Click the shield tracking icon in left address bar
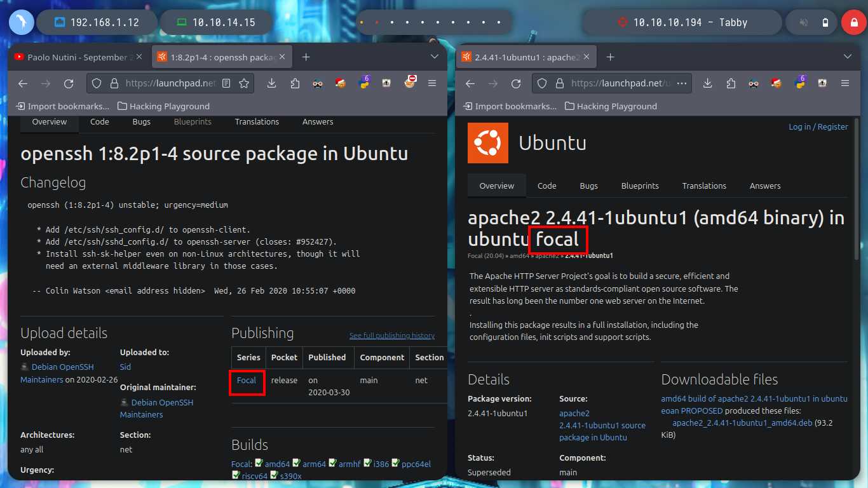 click(x=97, y=83)
